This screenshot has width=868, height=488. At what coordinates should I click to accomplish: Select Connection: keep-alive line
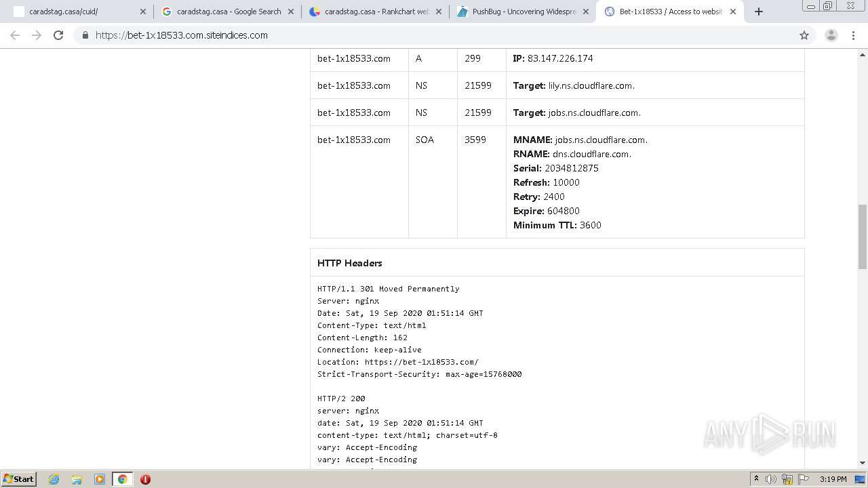pyautogui.click(x=370, y=350)
